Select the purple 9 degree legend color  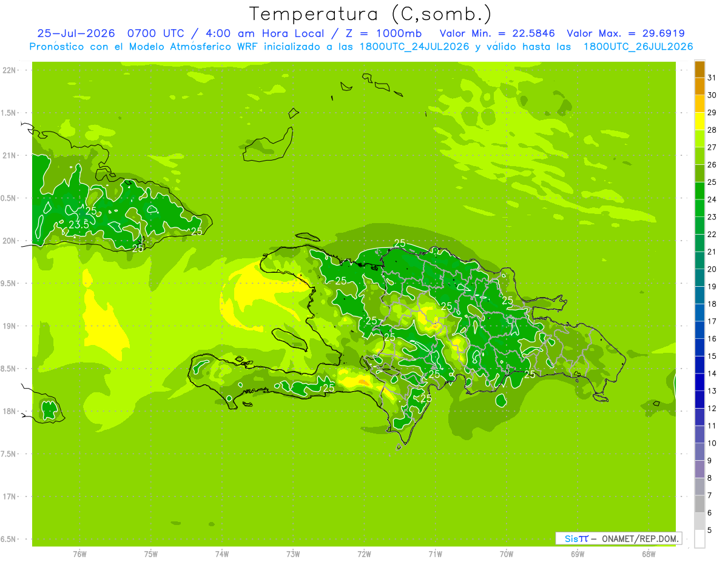tap(699, 452)
